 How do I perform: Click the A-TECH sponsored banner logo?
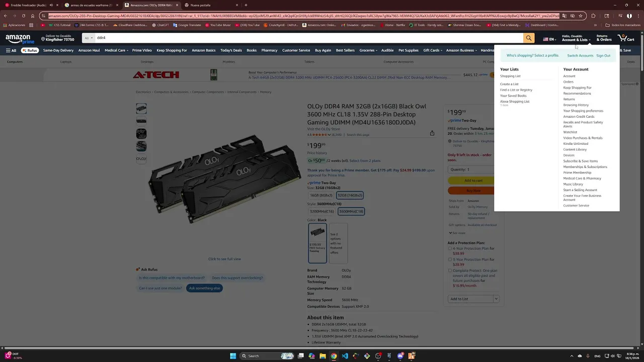coord(156,75)
